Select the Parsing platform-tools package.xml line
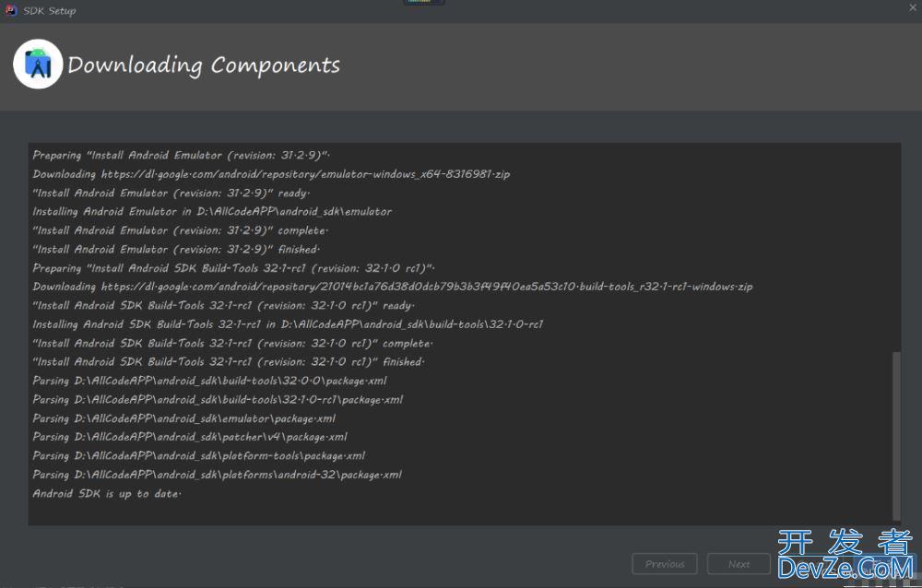922x588 pixels. click(199, 455)
